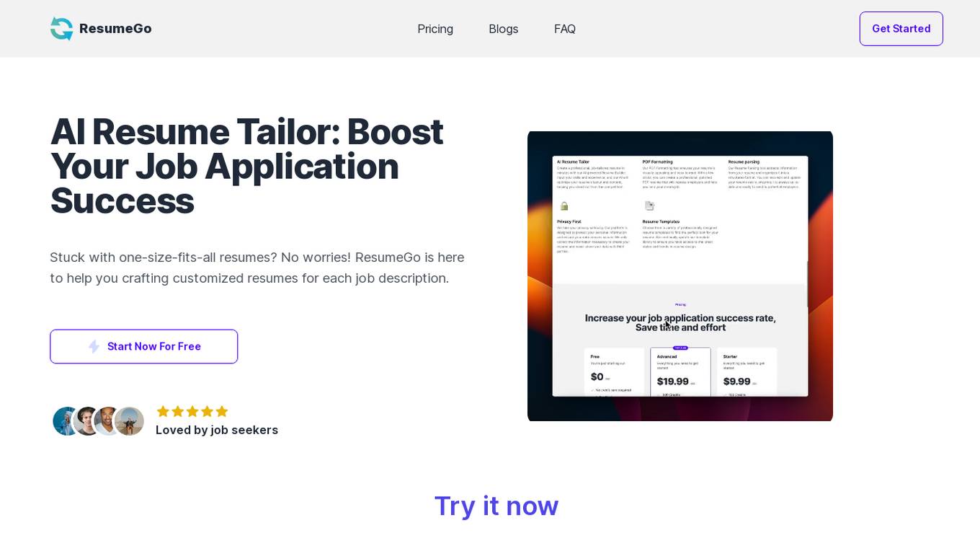Click the ResumeGo logo icon
This screenshot has height=551, width=980.
click(62, 29)
